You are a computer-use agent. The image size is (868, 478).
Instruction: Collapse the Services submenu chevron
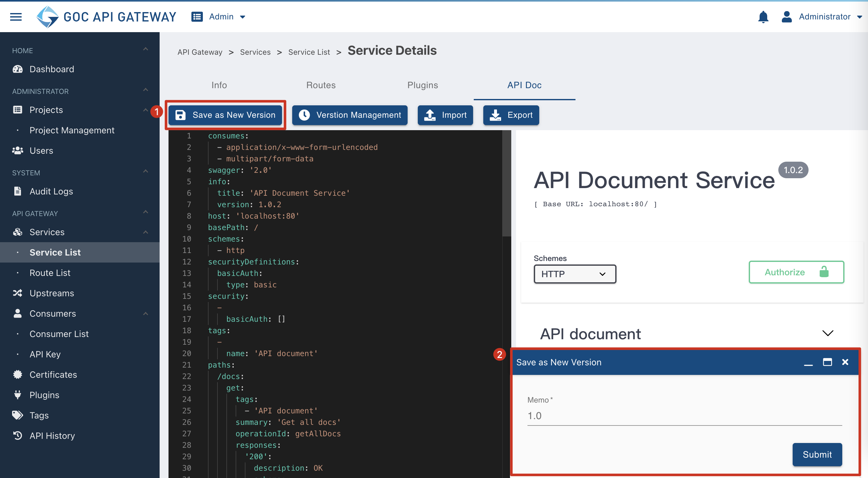click(146, 232)
